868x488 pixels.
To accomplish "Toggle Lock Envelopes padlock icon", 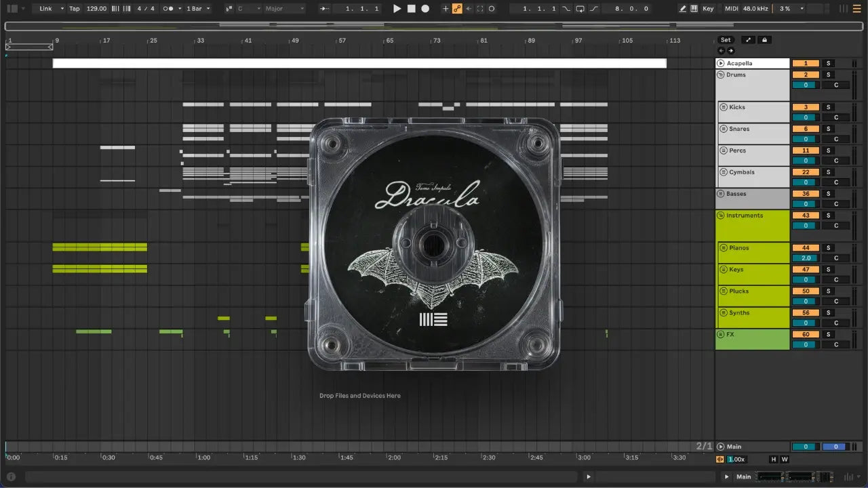I will (765, 40).
